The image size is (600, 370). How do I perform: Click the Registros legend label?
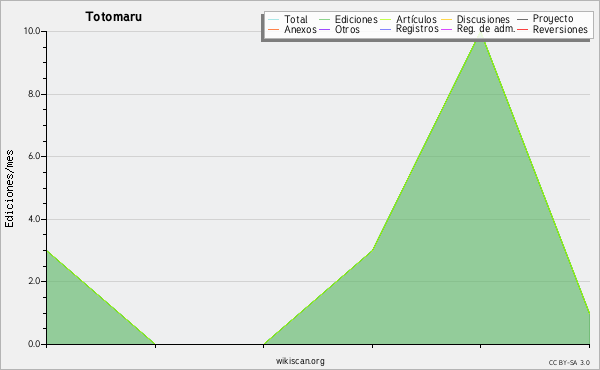[417, 29]
